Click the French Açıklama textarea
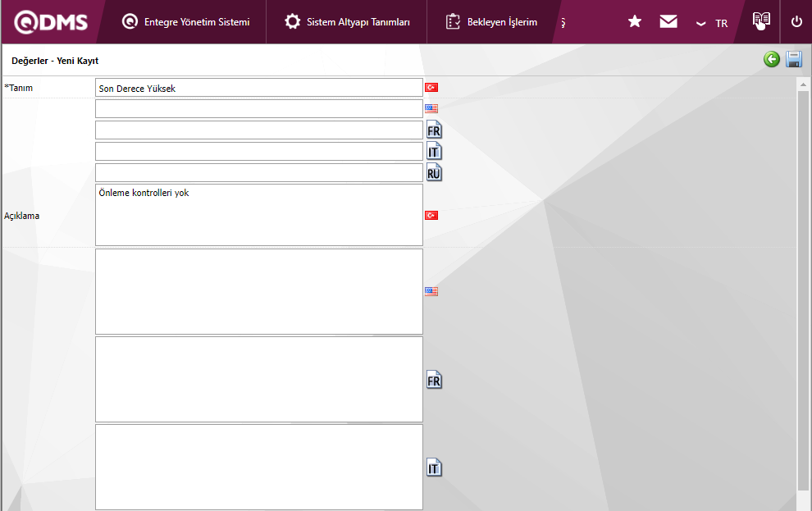The width and height of the screenshot is (812, 511). [x=259, y=380]
